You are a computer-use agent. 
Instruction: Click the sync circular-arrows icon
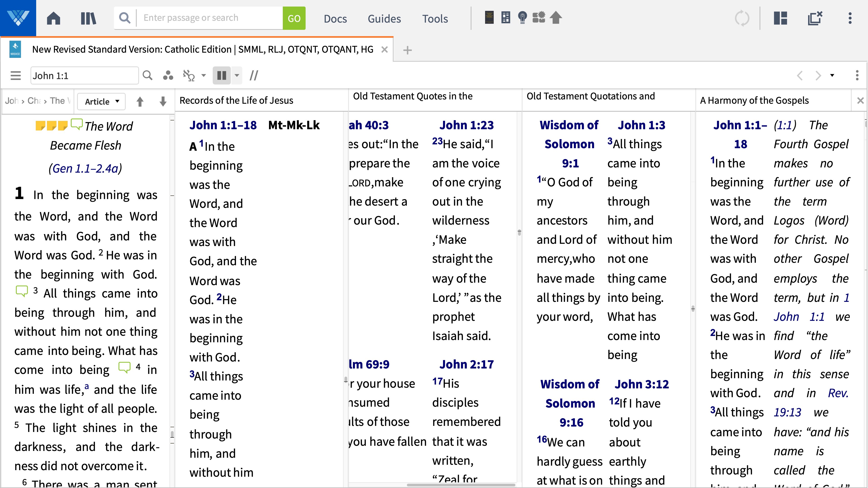[x=742, y=18]
